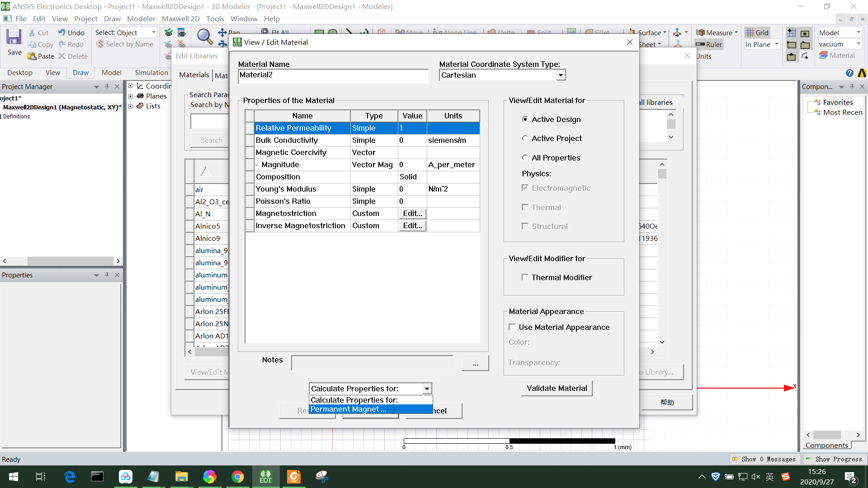The image size is (868, 488).
Task: Select the Active Project radio button
Action: pyautogui.click(x=525, y=138)
